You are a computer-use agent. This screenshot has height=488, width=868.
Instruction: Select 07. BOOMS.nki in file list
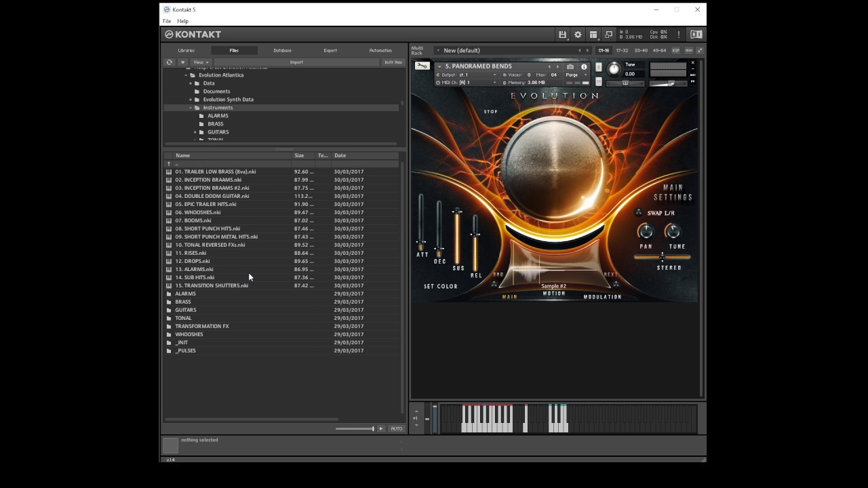coord(193,220)
